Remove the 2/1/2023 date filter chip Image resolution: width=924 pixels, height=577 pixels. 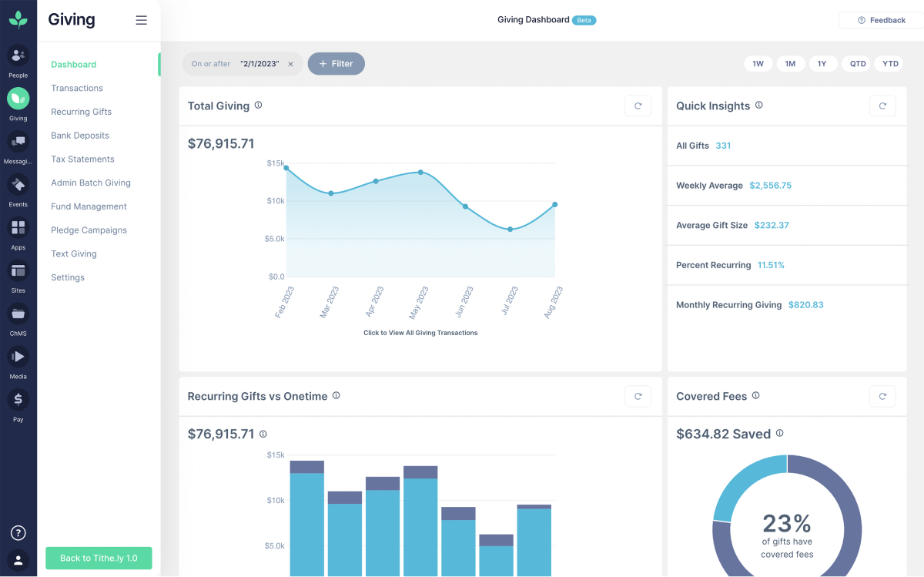point(290,64)
